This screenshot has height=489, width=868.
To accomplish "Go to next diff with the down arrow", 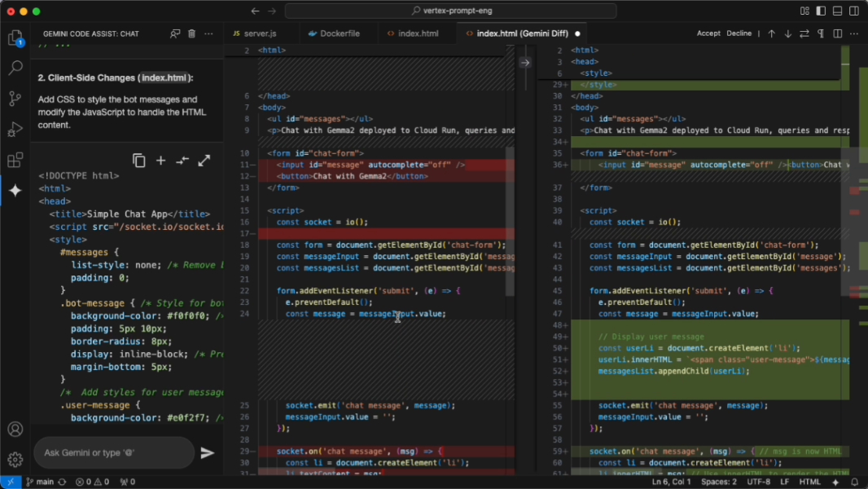I will 787,33.
